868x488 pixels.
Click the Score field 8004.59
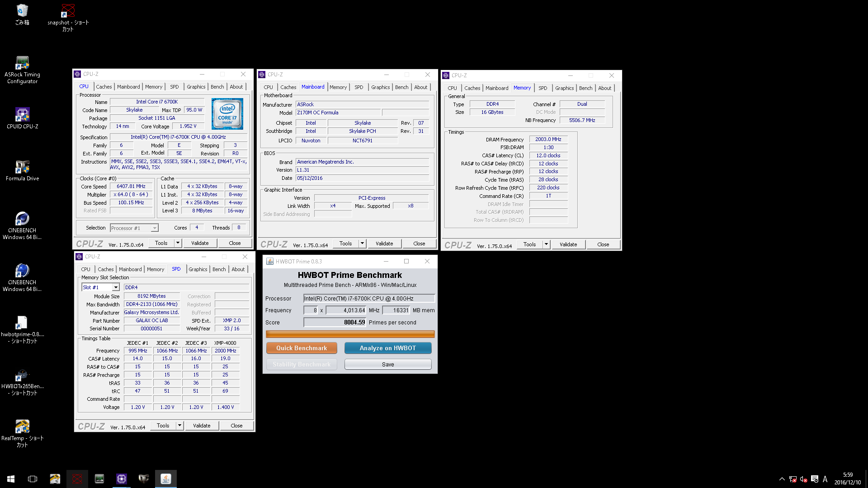335,322
